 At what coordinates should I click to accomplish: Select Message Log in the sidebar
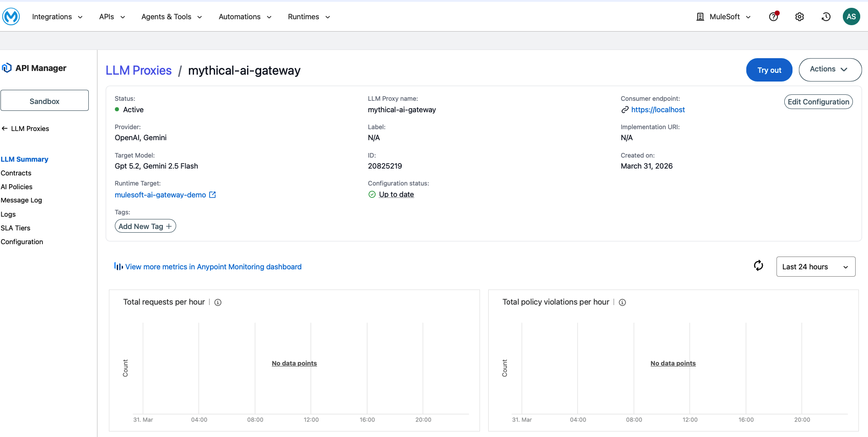click(x=22, y=200)
